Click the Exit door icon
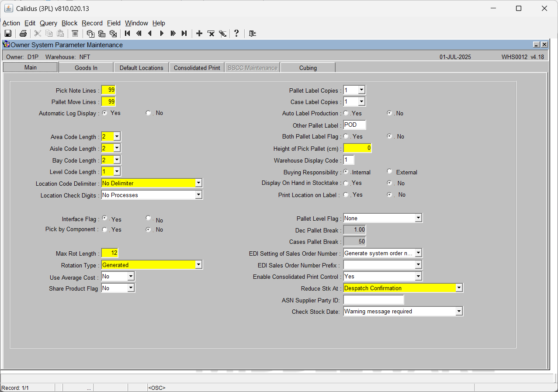Viewport: 558px width, 392px height. point(252,33)
